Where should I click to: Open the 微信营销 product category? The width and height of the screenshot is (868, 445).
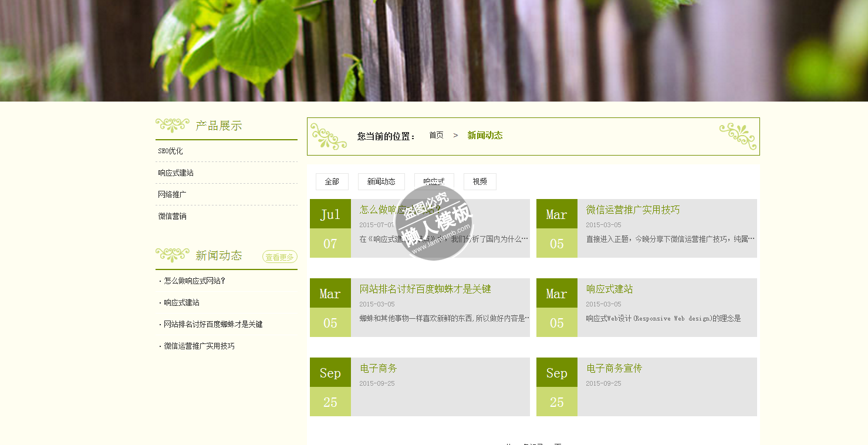(172, 216)
